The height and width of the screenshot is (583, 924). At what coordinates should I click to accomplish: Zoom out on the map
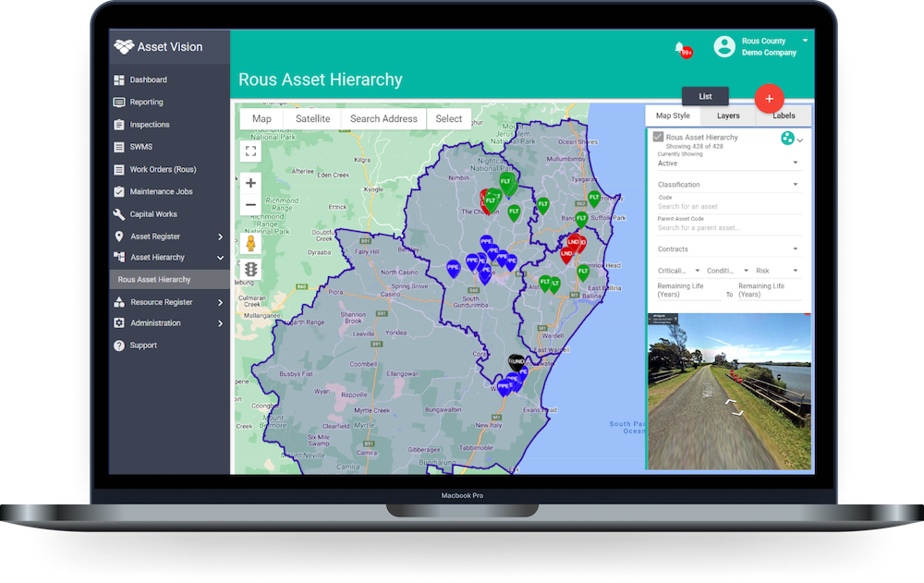coord(250,205)
